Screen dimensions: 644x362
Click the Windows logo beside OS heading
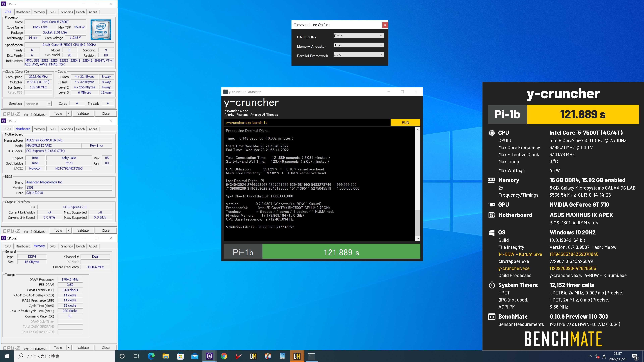click(x=492, y=233)
